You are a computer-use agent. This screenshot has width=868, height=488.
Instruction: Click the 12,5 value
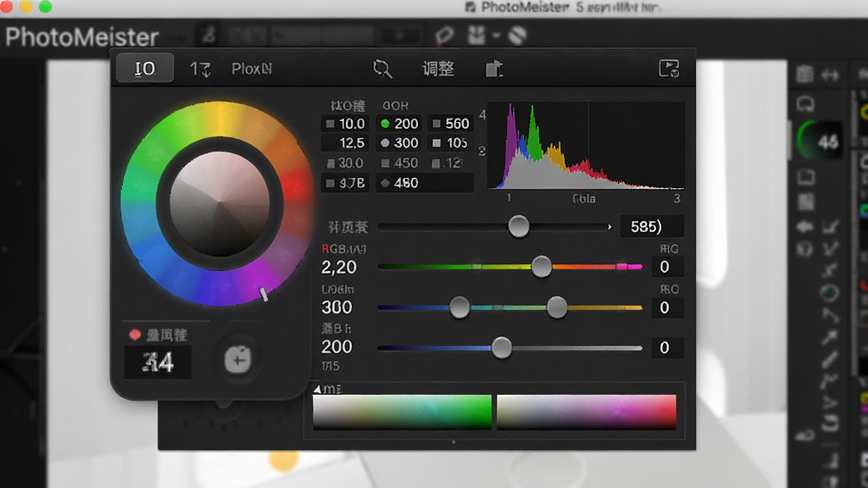(x=352, y=143)
